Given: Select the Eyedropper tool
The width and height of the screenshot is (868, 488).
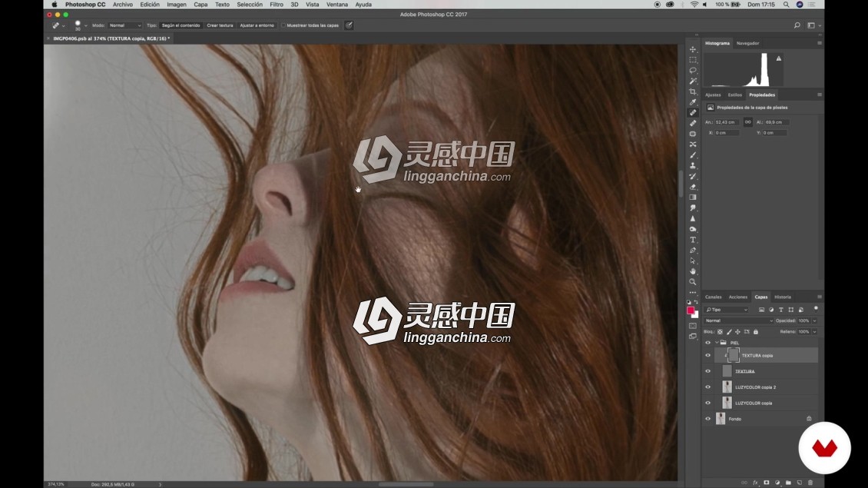Looking at the screenshot, I should pyautogui.click(x=693, y=102).
